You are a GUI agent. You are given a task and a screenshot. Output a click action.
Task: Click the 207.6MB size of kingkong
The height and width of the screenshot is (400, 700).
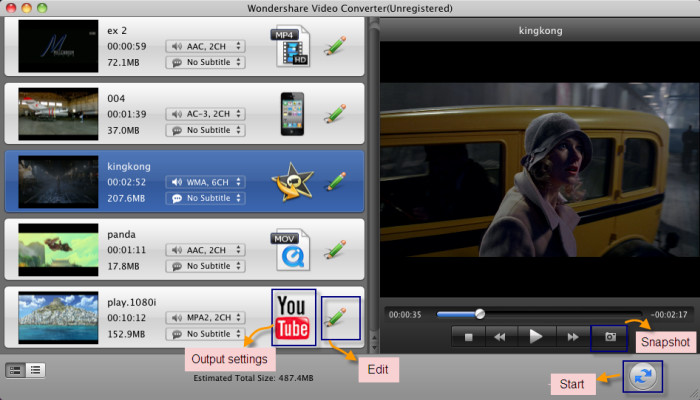pos(126,198)
